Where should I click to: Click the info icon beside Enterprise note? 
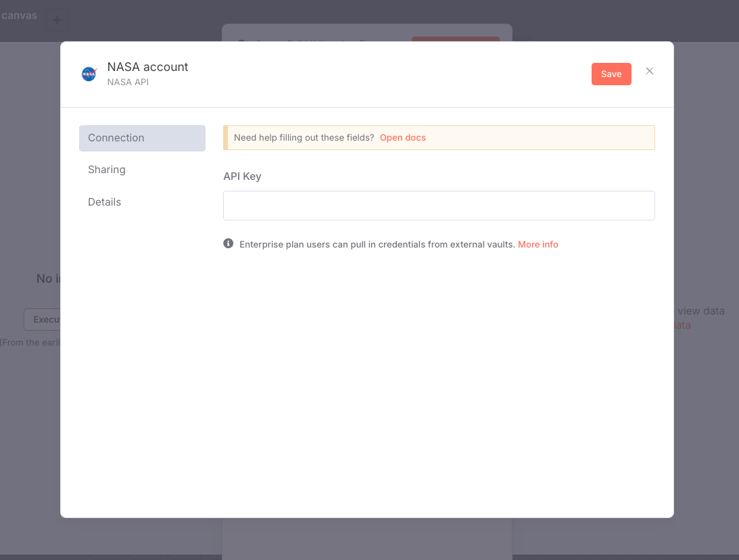[x=228, y=243]
